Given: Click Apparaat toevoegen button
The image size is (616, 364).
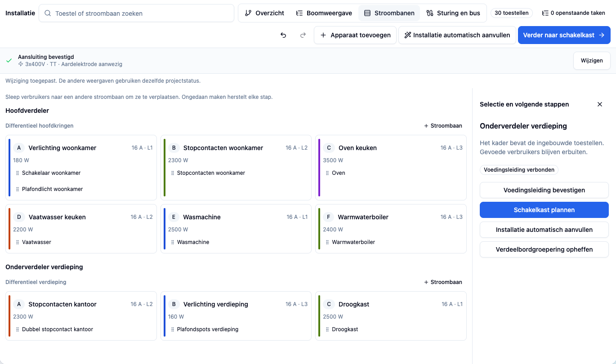Looking at the screenshot, I should click(x=355, y=35).
